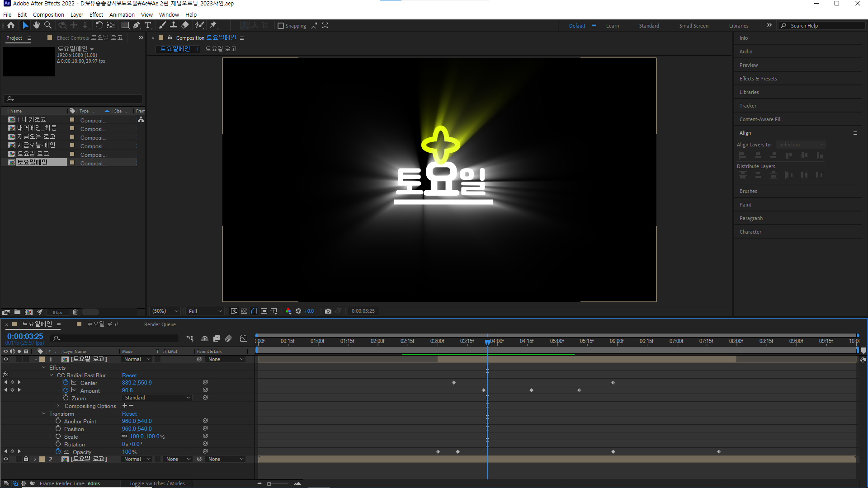Select the Type tool
The height and width of the screenshot is (488, 868).
[x=148, y=25]
